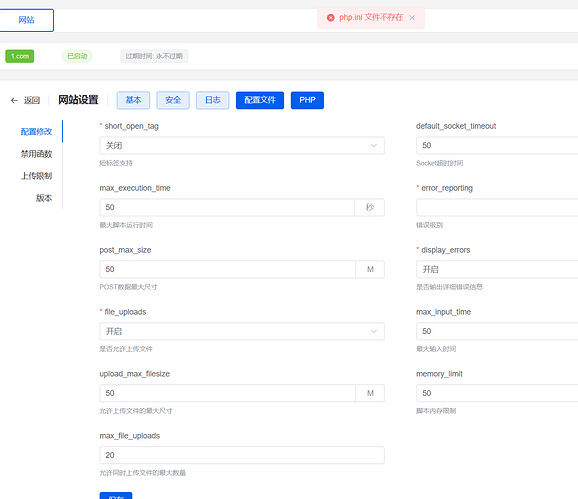Switch to the 基本 tab
Image resolution: width=578 pixels, height=499 pixels.
(x=133, y=100)
